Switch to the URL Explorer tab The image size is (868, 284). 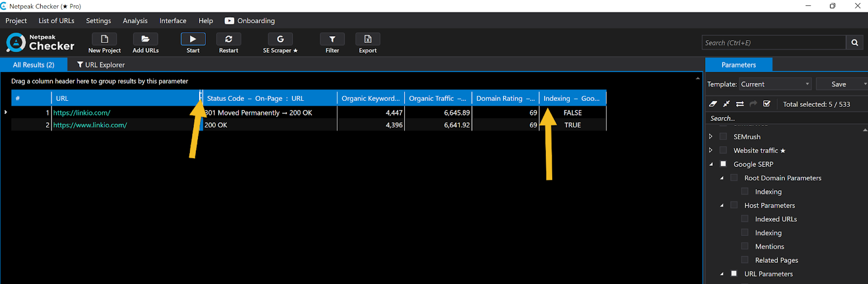point(101,64)
